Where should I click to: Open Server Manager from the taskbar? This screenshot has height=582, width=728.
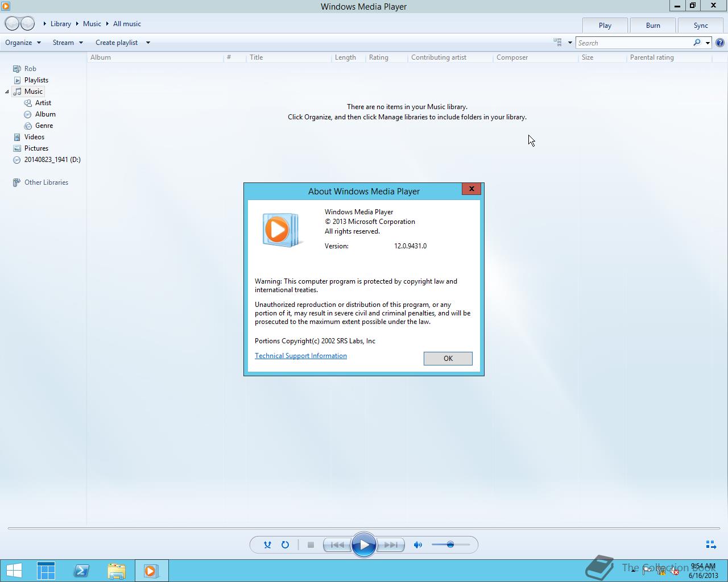point(46,571)
